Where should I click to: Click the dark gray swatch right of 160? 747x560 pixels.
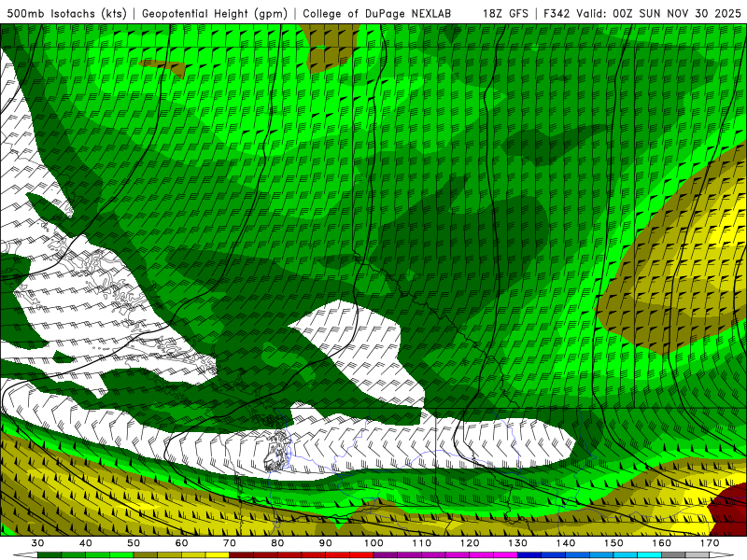click(673, 555)
